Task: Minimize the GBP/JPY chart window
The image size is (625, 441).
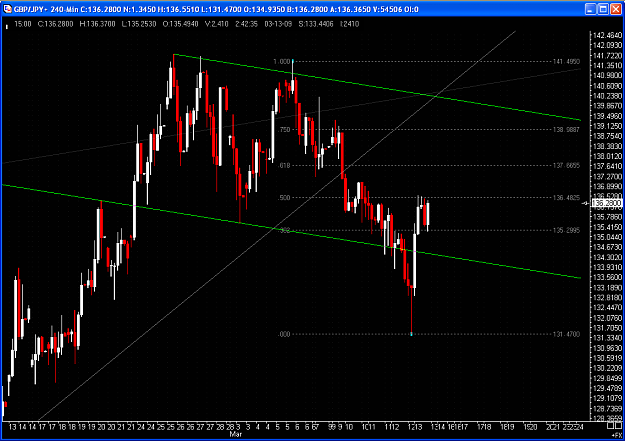Action: click(x=591, y=9)
